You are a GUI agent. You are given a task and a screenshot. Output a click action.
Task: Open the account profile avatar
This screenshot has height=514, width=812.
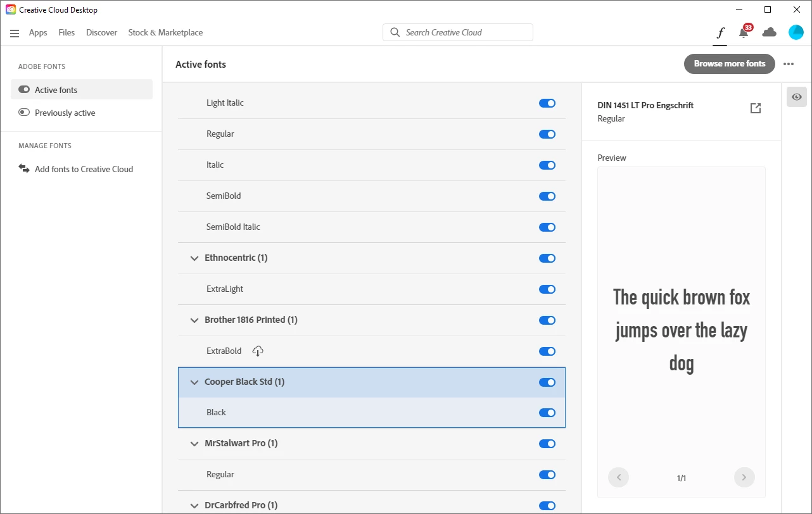[796, 32]
